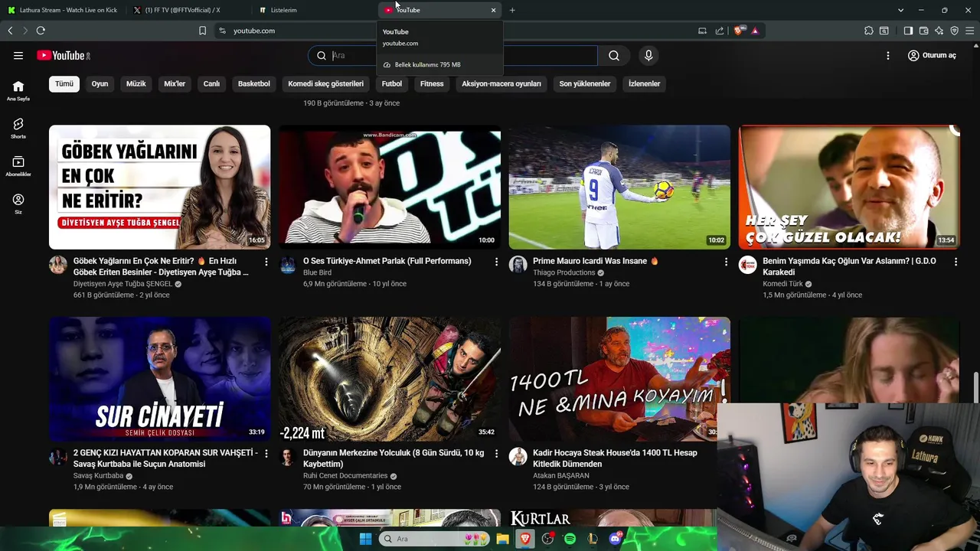
Task: Open Windows Start menu
Action: point(365,539)
